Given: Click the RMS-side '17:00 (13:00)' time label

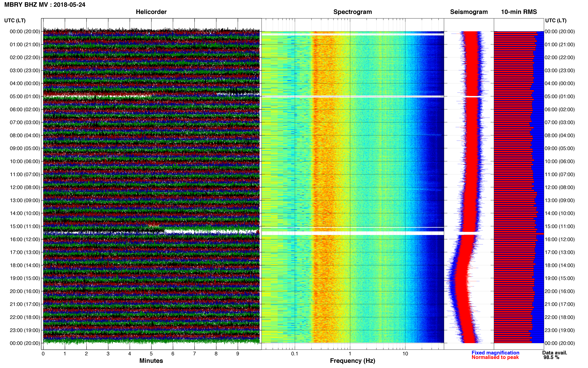Looking at the screenshot, I should pos(560,252).
